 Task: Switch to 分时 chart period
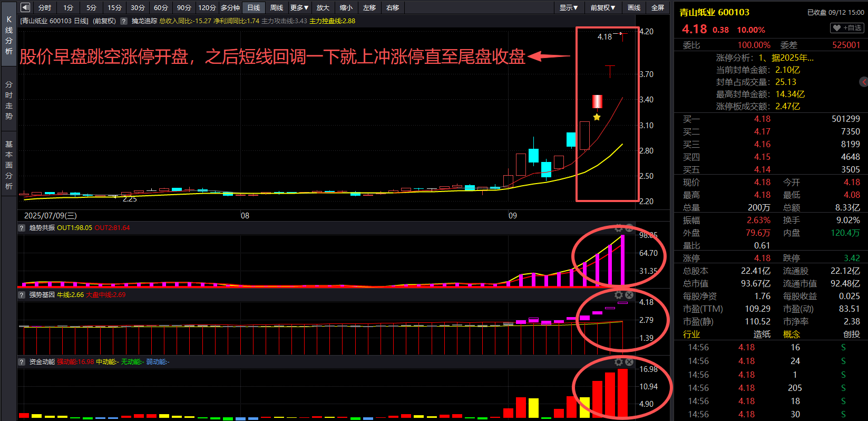coord(45,7)
